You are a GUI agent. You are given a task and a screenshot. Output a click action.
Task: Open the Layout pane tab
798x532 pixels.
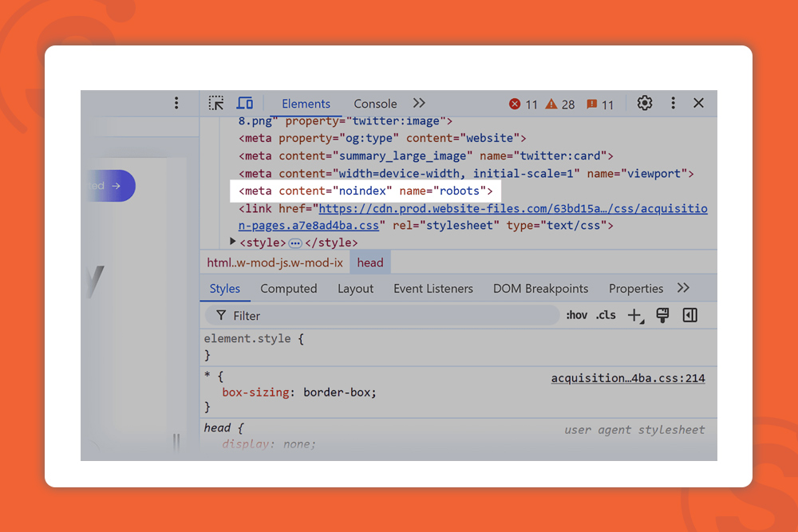point(355,289)
